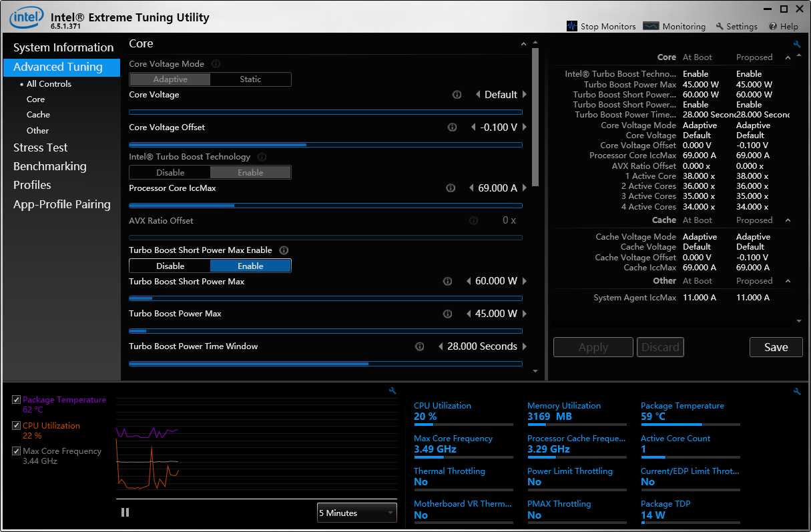Viewport: 811px width, 532px height.
Task: Set Core Voltage Mode to Static
Action: pos(250,79)
